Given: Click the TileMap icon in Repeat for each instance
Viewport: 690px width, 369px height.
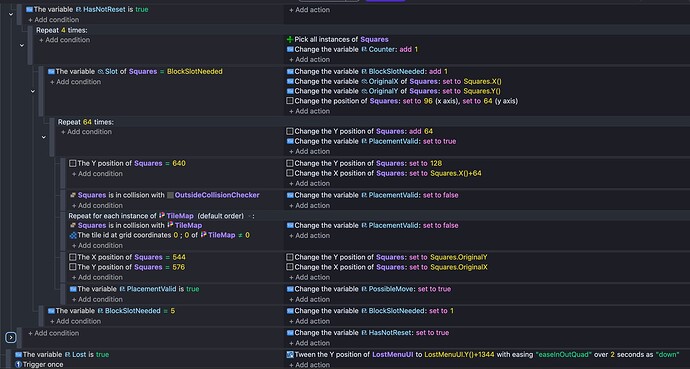Looking at the screenshot, I should click(x=162, y=216).
